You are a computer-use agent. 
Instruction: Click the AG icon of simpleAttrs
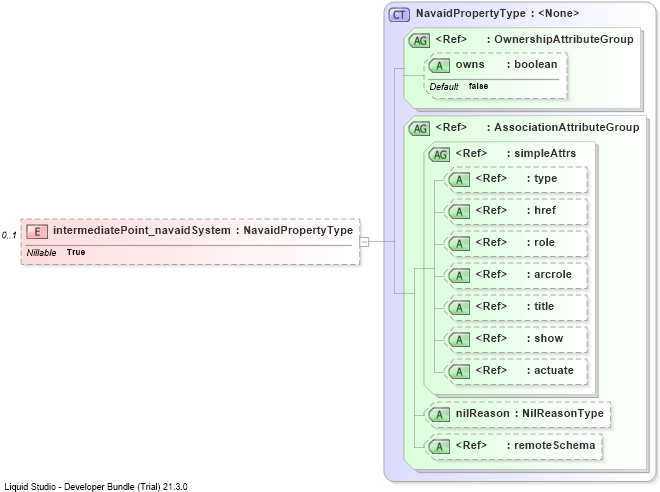pos(439,154)
